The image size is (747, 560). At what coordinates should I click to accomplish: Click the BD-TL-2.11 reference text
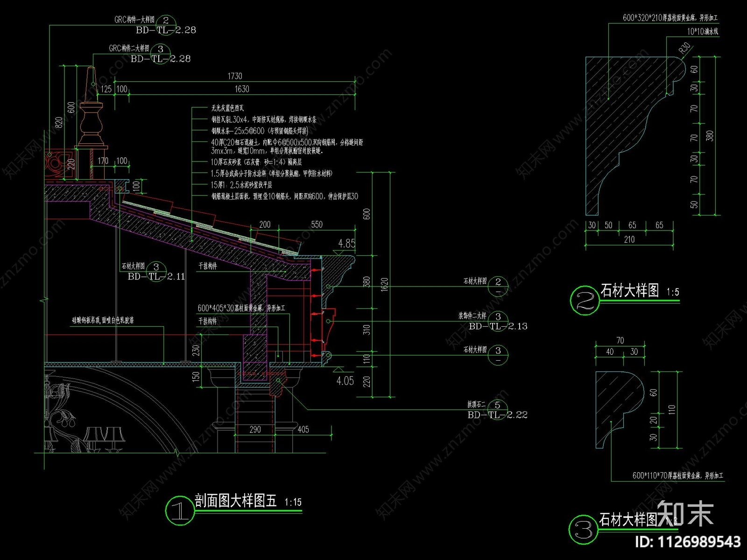[156, 277]
